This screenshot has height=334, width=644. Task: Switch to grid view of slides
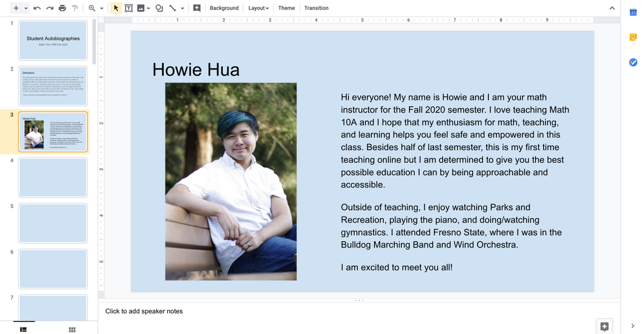coord(72,329)
